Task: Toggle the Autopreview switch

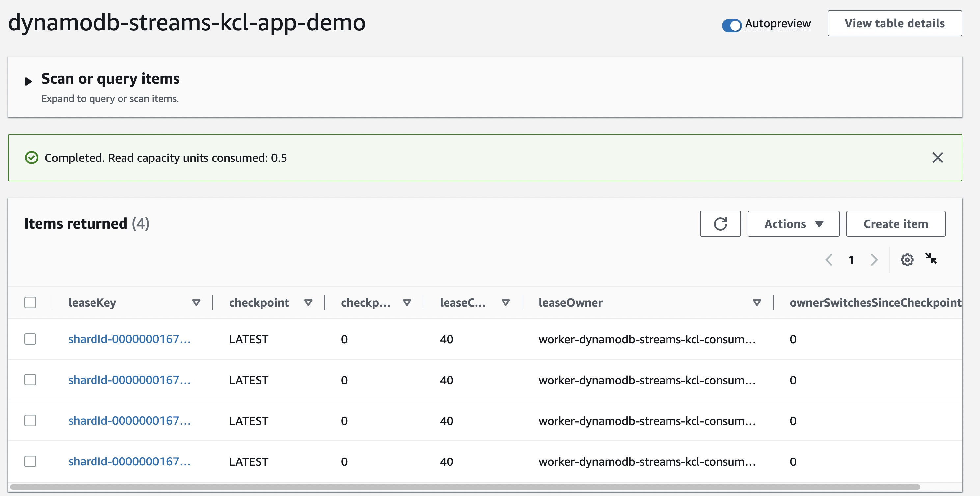Action: click(732, 25)
